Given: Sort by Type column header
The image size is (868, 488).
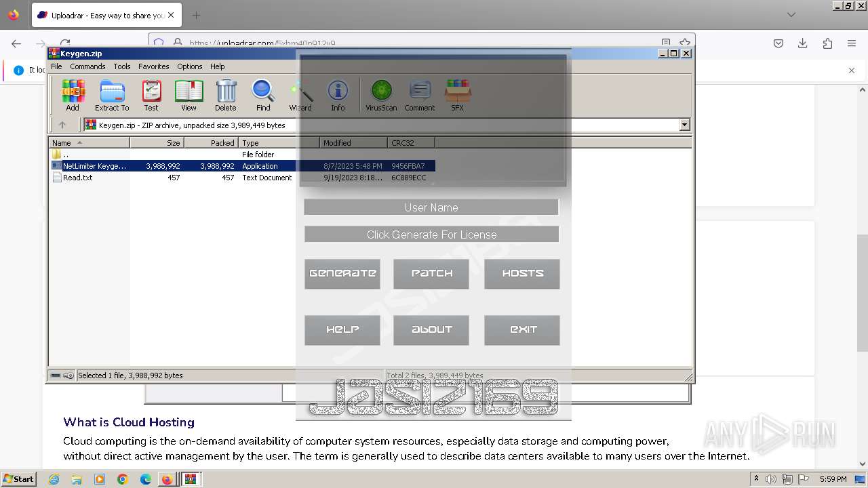Looking at the screenshot, I should point(279,143).
